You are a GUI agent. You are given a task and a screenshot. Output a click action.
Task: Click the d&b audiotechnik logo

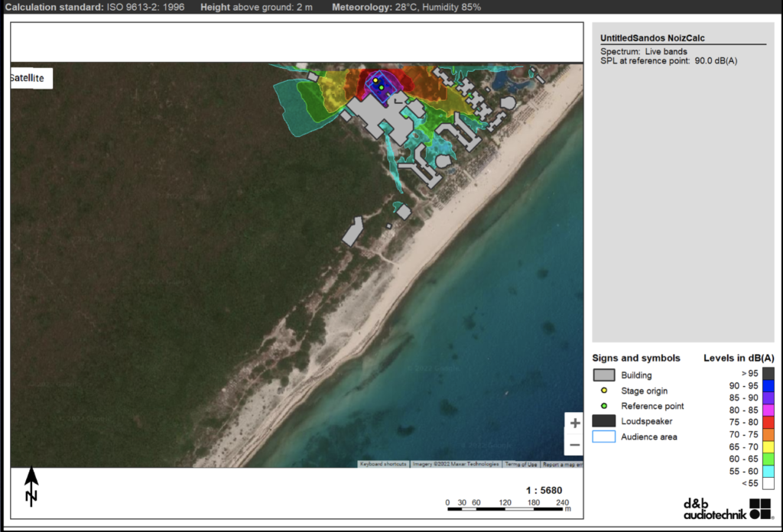click(727, 508)
